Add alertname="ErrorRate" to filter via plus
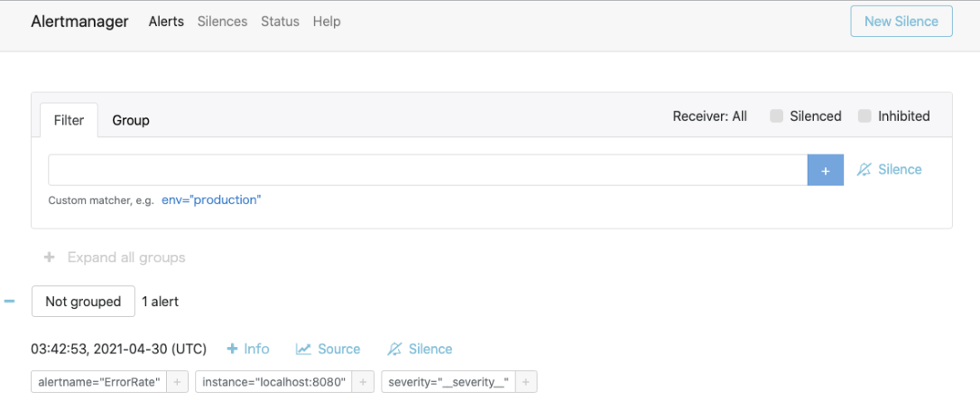The width and height of the screenshot is (980, 402). 177,382
